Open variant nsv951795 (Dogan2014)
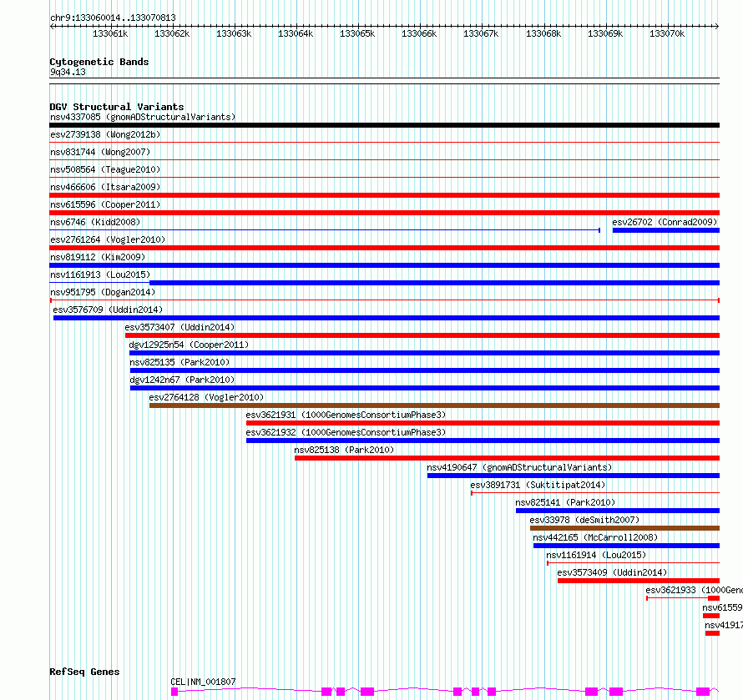The height and width of the screenshot is (700, 743). coord(103,292)
